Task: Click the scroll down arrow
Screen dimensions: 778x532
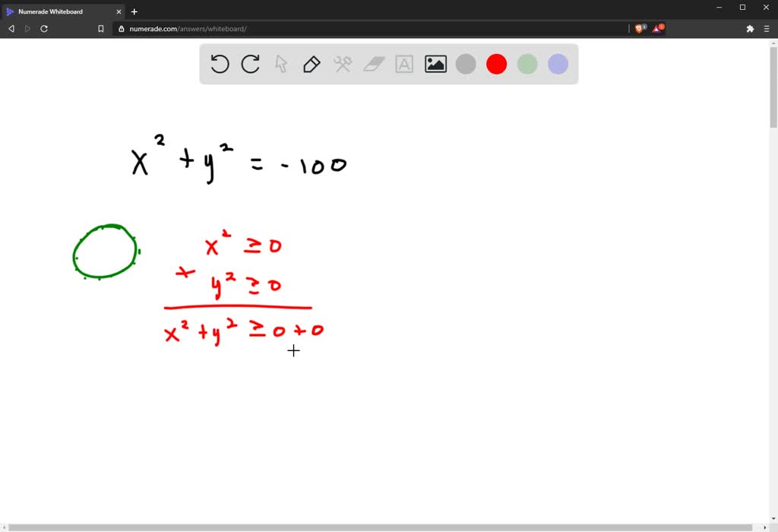Action: (x=773, y=519)
